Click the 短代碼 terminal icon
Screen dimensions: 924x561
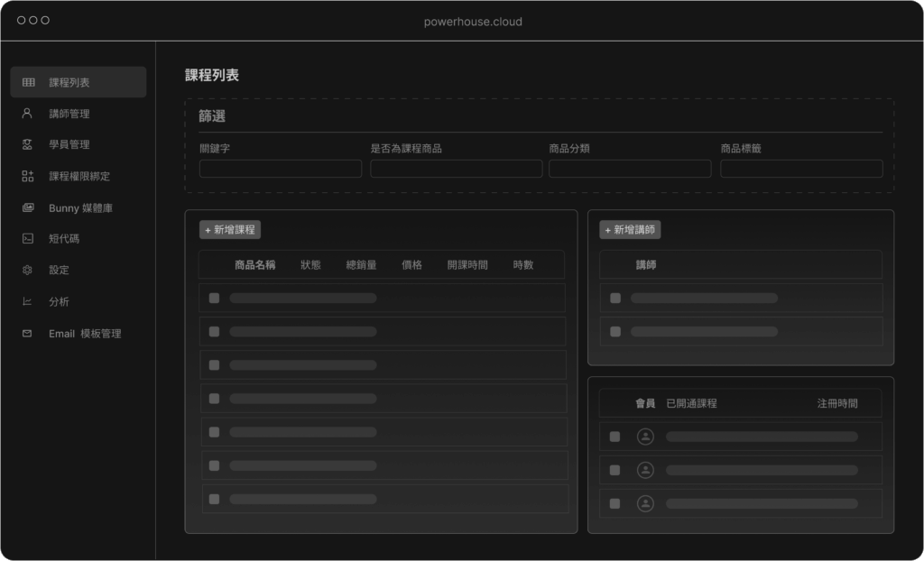click(x=28, y=239)
